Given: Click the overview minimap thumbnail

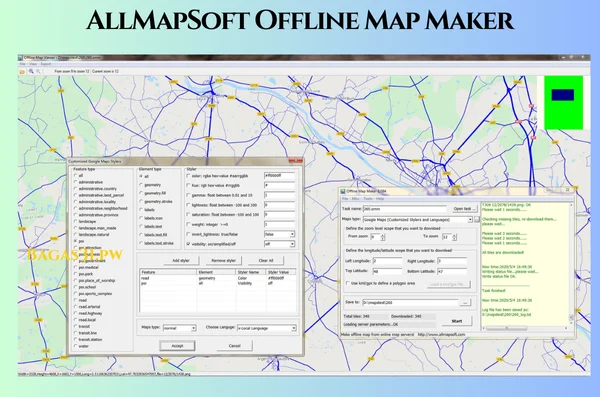Looking at the screenshot, I should pyautogui.click(x=564, y=103).
